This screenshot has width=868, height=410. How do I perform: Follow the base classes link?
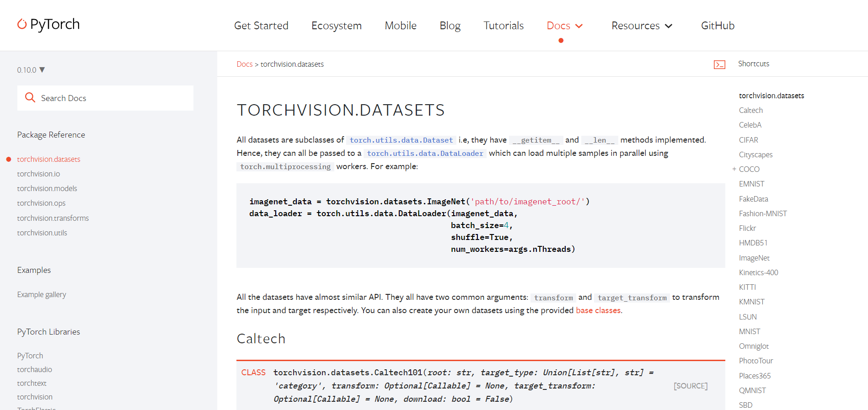coord(598,310)
